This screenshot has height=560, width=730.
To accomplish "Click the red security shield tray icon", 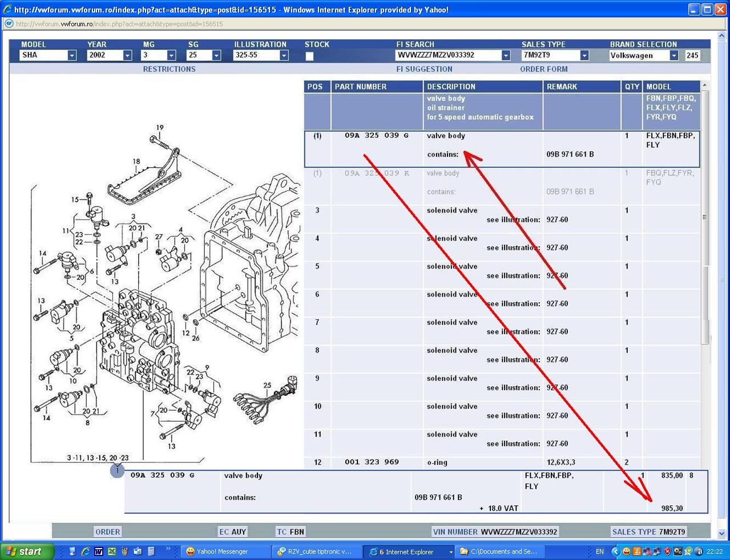I will click(x=667, y=551).
